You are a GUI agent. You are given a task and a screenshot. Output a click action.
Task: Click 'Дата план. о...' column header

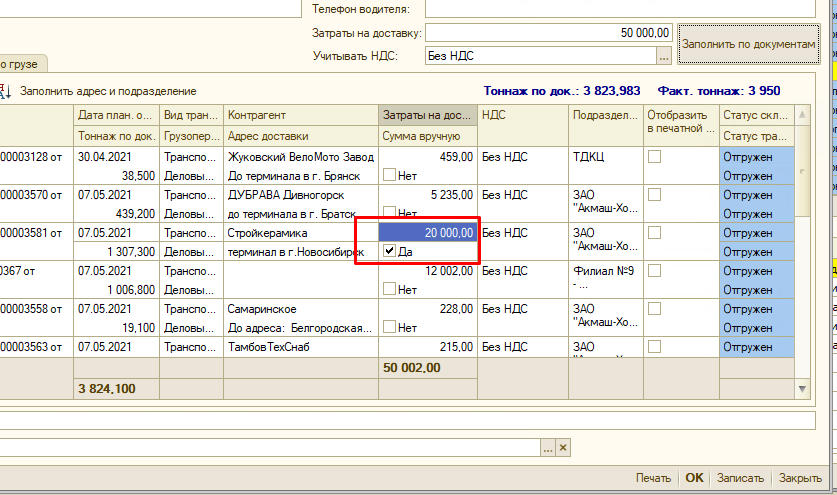tap(116, 115)
